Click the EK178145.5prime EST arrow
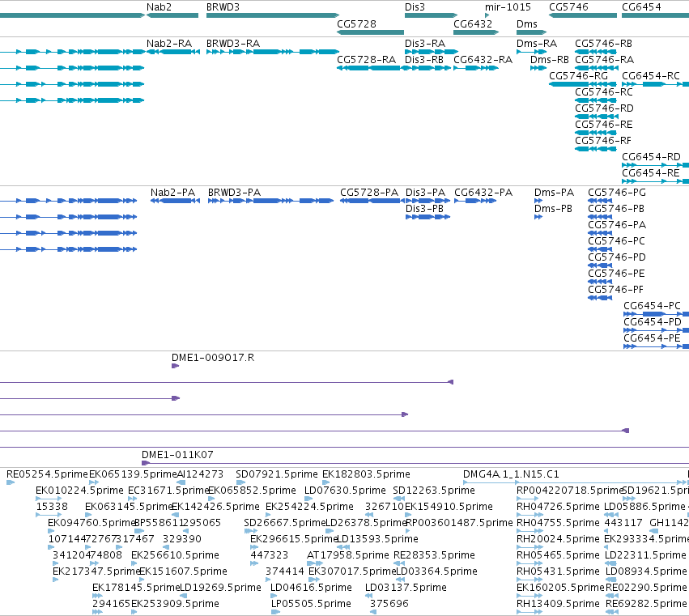The image size is (689, 616). pyautogui.click(x=97, y=597)
